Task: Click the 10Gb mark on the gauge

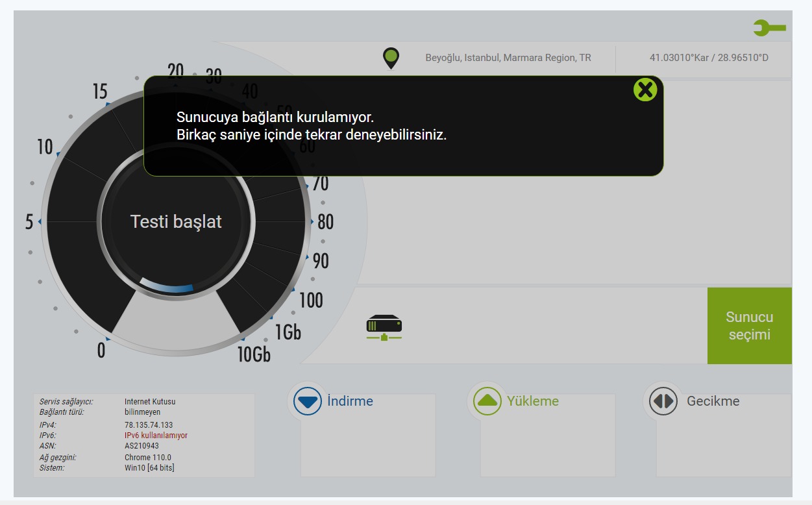Action: (254, 354)
